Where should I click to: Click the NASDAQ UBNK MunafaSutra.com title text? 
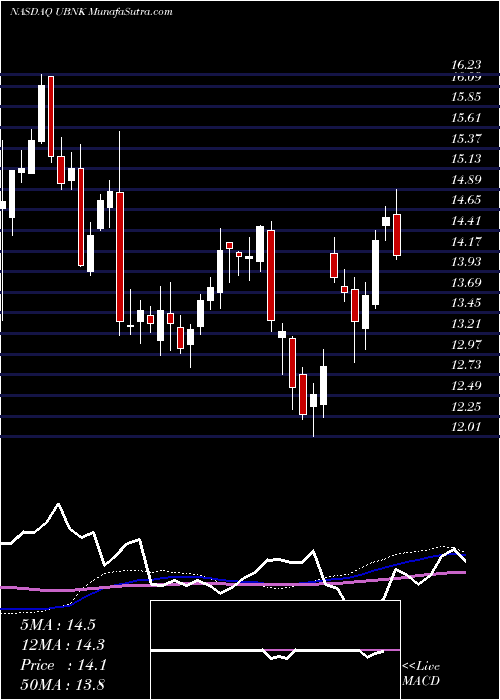[91, 12]
